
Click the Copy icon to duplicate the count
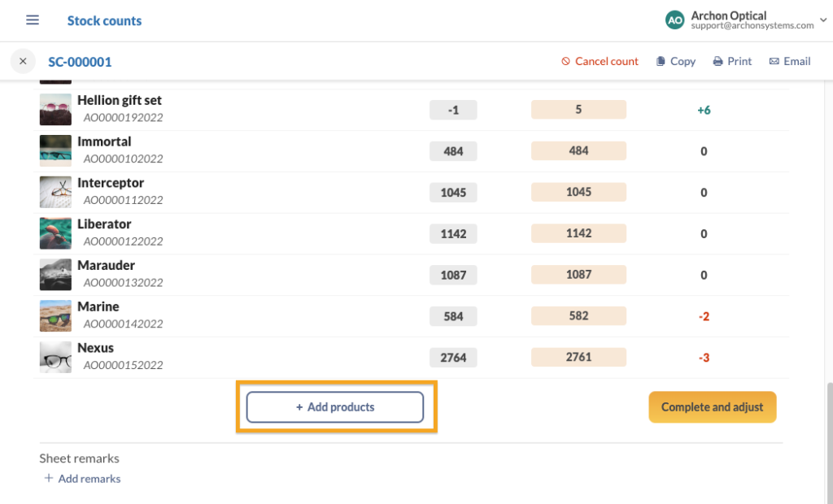click(x=661, y=61)
